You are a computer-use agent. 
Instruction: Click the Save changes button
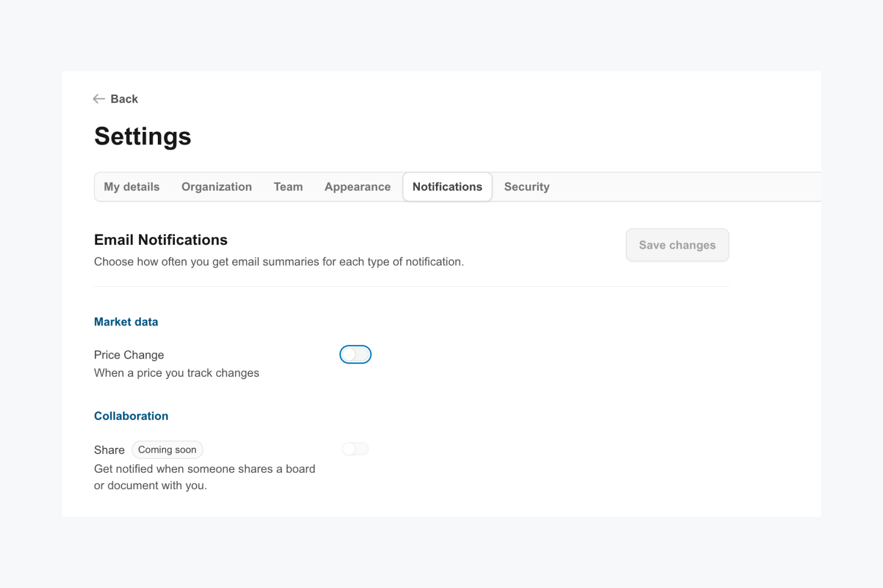pos(677,245)
